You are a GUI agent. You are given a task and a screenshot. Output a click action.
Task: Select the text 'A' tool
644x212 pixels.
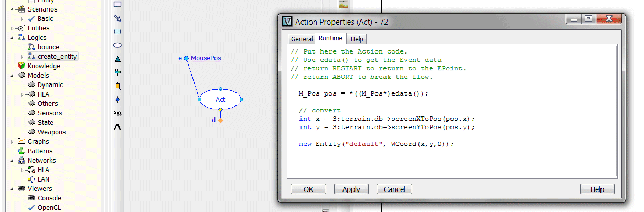tap(117, 127)
